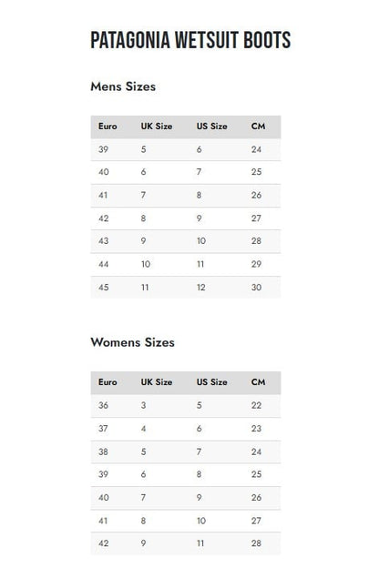The image size is (379, 588).
Task: Click the UK Size header in mens table
Action: [157, 127]
